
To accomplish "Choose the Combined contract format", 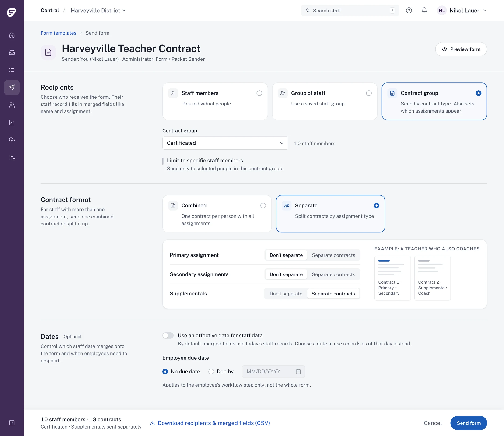I will coord(217,214).
